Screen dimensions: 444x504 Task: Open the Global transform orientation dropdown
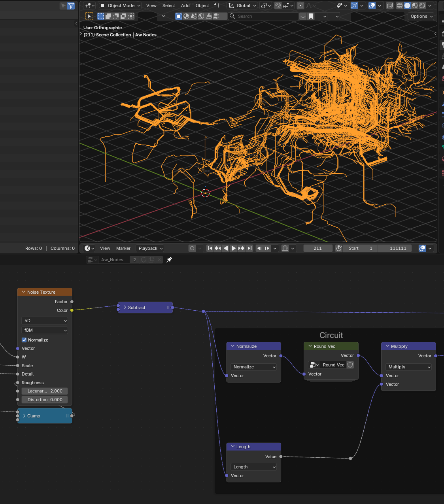242,6
